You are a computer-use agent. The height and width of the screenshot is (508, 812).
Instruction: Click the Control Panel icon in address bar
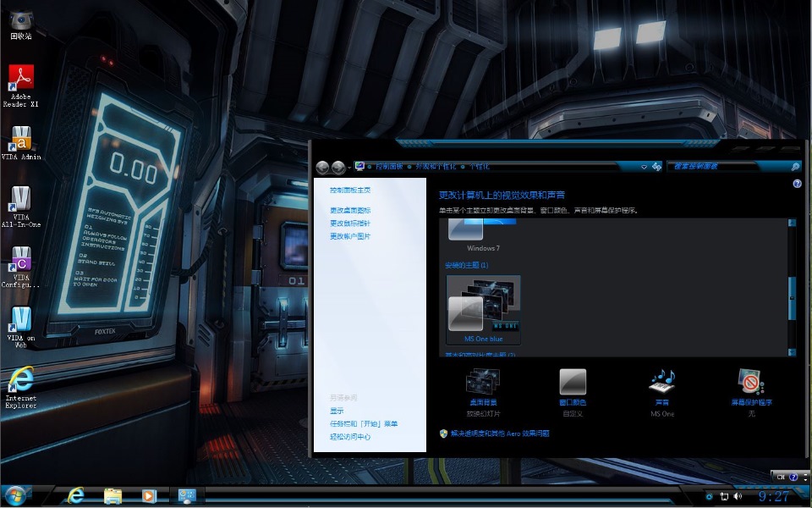pyautogui.click(x=359, y=167)
